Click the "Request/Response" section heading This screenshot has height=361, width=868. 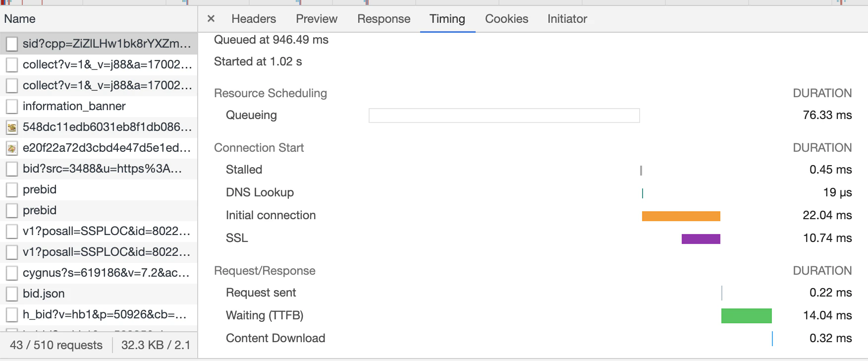click(265, 271)
